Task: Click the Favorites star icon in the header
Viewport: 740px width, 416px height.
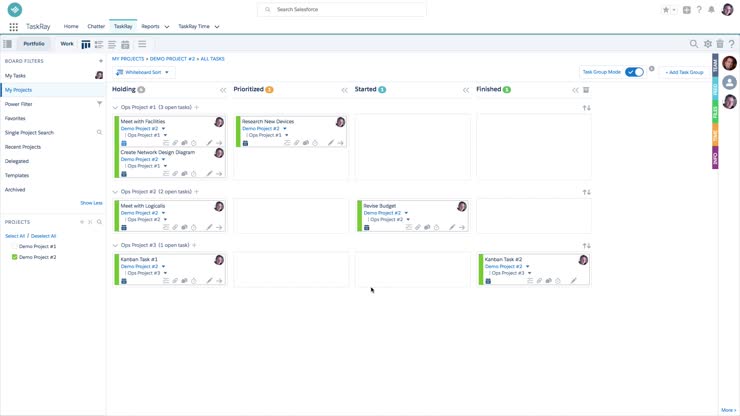Action: 666,9
